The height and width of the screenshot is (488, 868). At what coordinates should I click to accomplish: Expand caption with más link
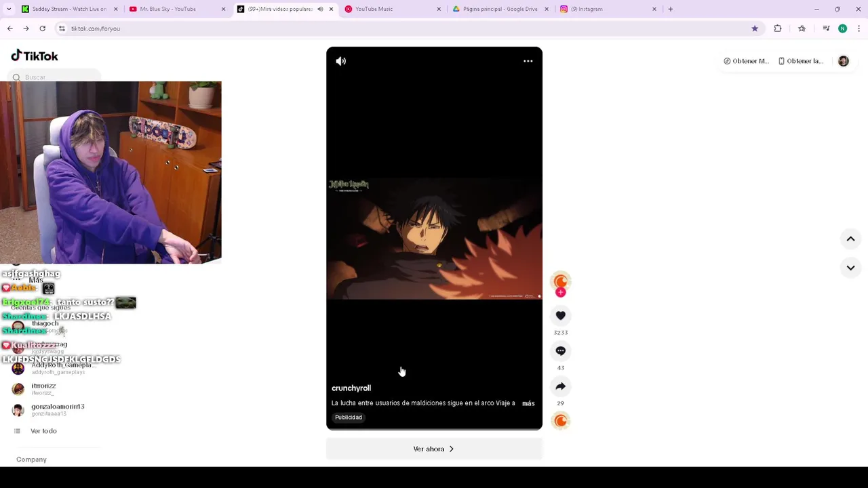coord(528,403)
